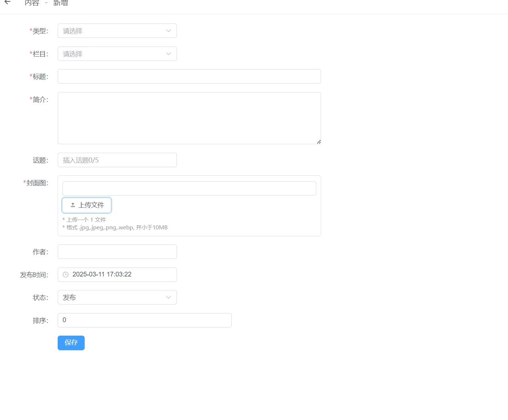Click the 插入话题 input field
The height and width of the screenshot is (420, 508).
pos(117,160)
